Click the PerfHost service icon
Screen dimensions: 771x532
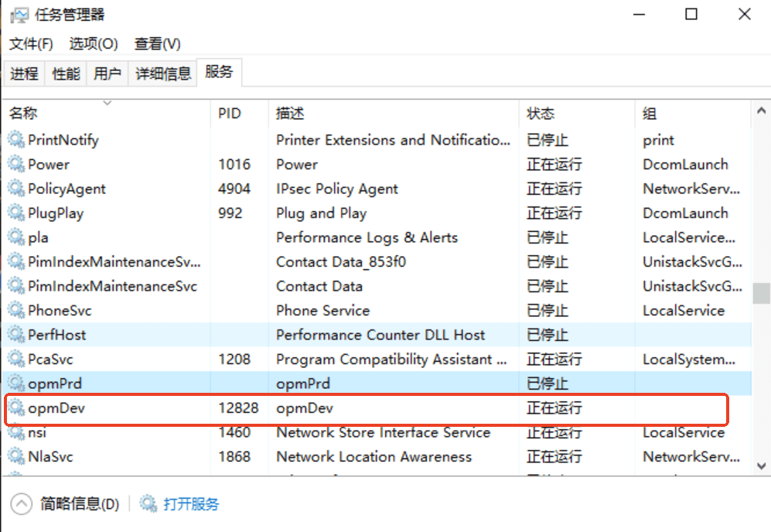tap(16, 334)
